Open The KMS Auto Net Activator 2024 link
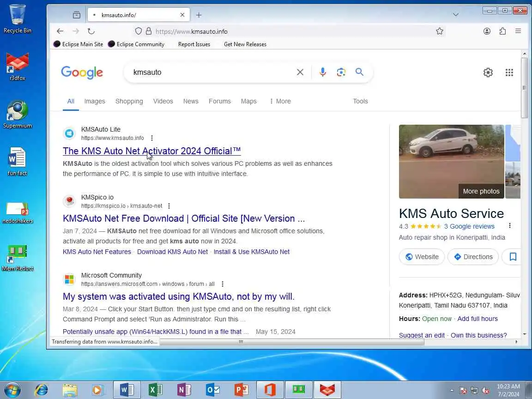The width and height of the screenshot is (532, 399). (151, 151)
